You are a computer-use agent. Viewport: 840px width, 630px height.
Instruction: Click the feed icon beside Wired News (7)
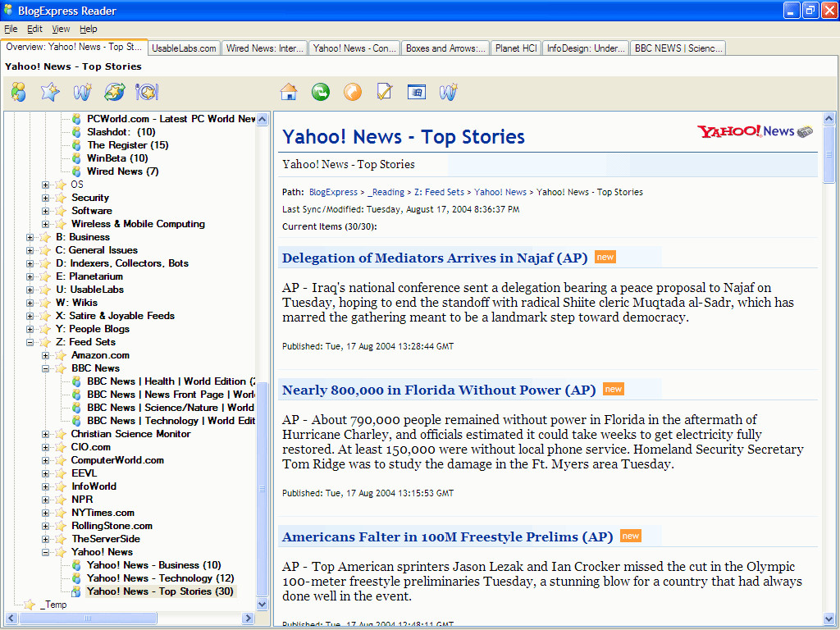point(76,171)
